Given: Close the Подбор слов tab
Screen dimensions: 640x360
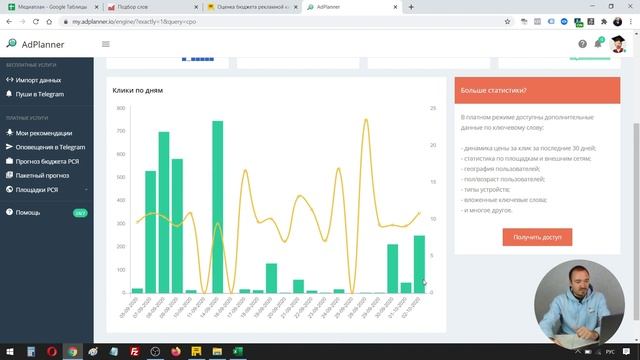Looking at the screenshot, I should (196, 7).
